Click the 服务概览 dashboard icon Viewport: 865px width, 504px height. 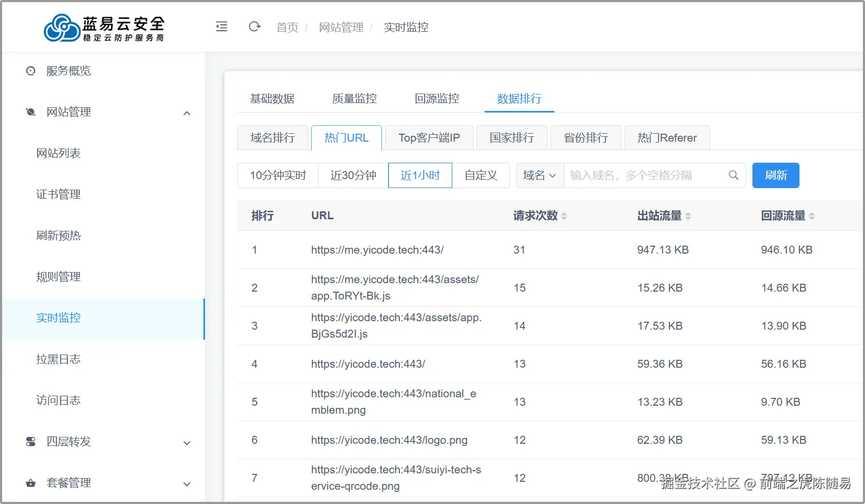coord(31,71)
